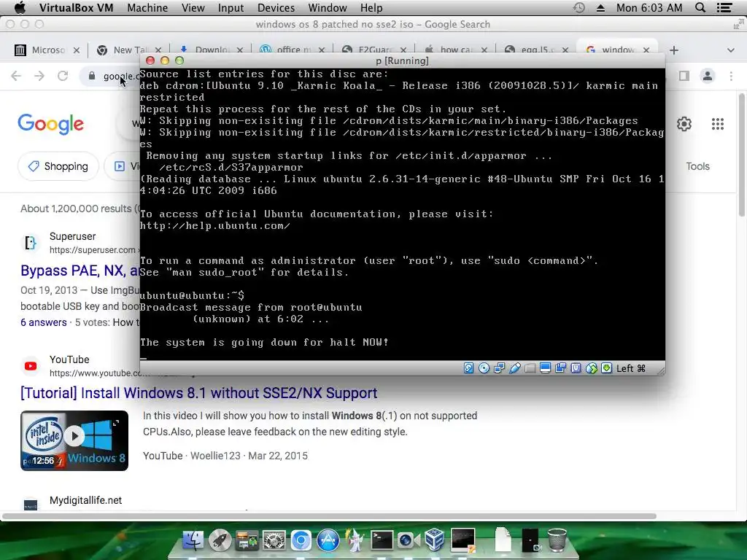Open the camera recorder app in dock
Screen dimensions: 747x560
coord(408,540)
